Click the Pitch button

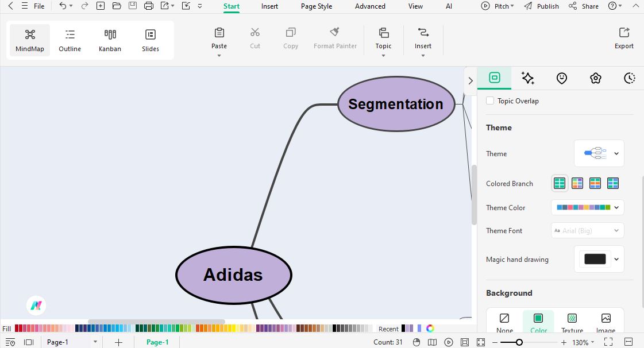(x=498, y=6)
